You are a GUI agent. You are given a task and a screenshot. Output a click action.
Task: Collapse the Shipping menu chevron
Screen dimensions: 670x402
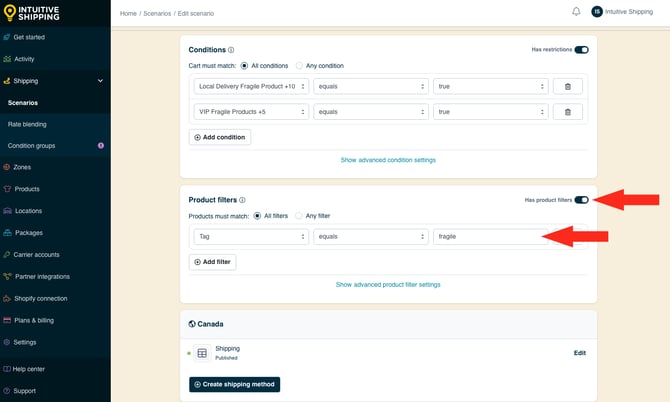tap(100, 81)
